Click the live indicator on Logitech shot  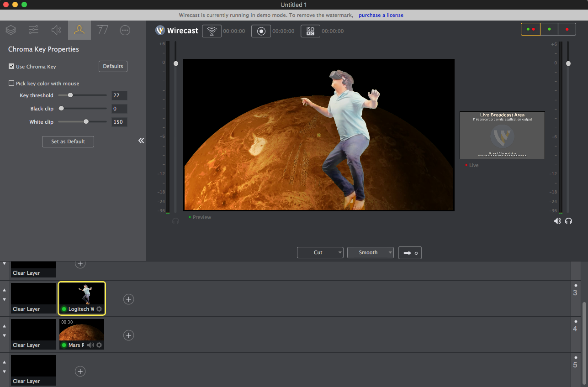[64, 309]
